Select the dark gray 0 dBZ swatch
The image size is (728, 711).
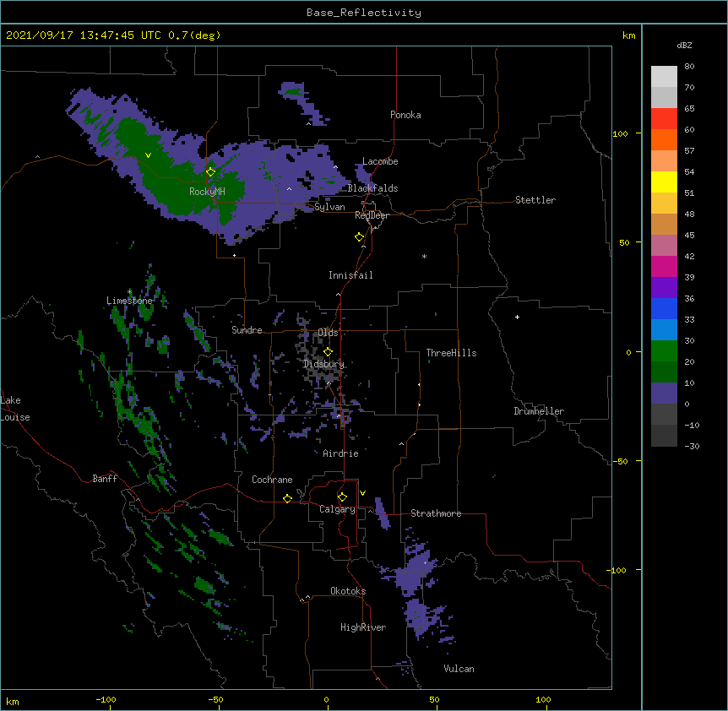tap(664, 415)
